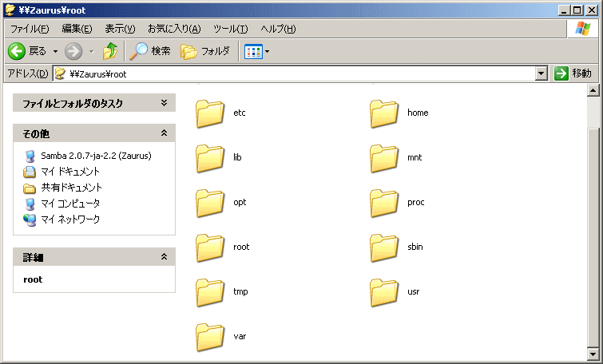The width and height of the screenshot is (603, 364).
Task: Click the My Documents sidebar icon
Action: coord(30,172)
